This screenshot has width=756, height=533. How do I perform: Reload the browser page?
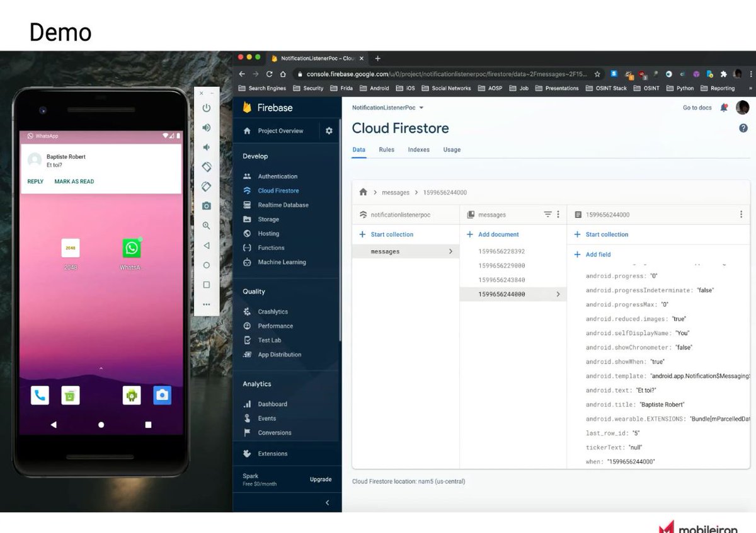[x=270, y=74]
